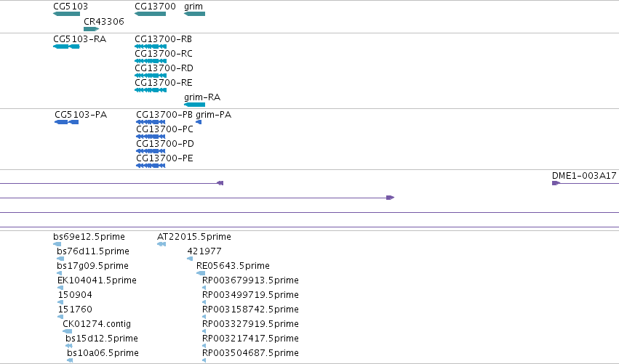Select the AT22015.5prime EST arrow glyph

[161, 245]
